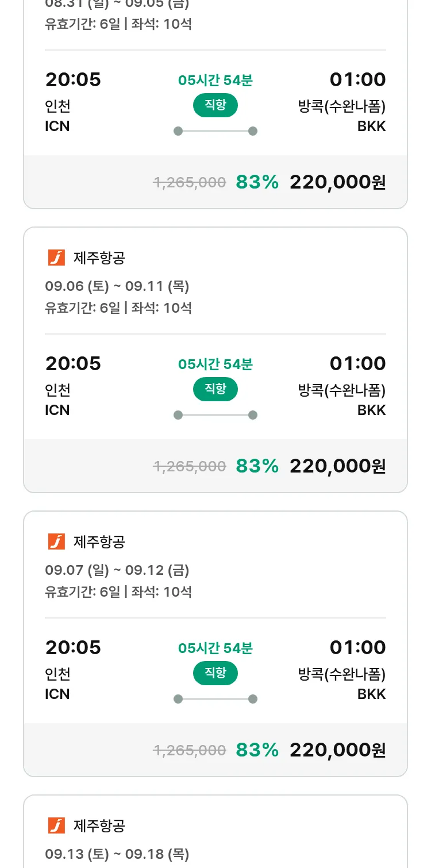Viewport: 431px width, 868px height.
Task: Tap the crossed-out 1,265,000 price on the 09.07 flight
Action: [190, 750]
